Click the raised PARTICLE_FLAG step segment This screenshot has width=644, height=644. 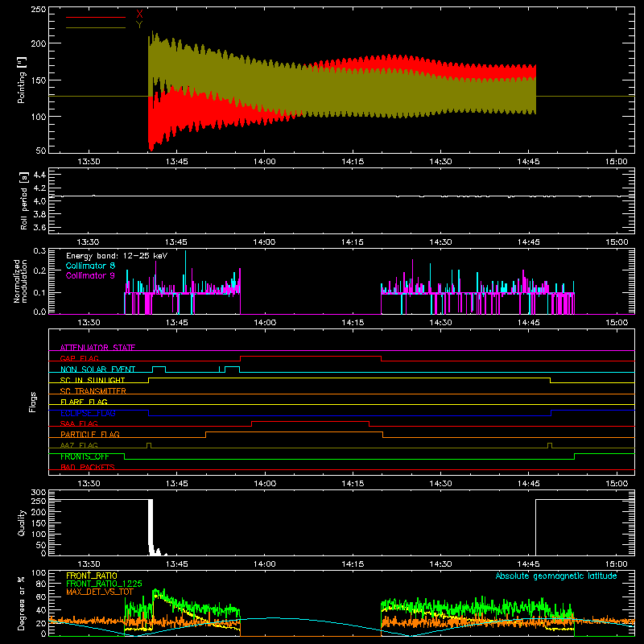(294, 432)
